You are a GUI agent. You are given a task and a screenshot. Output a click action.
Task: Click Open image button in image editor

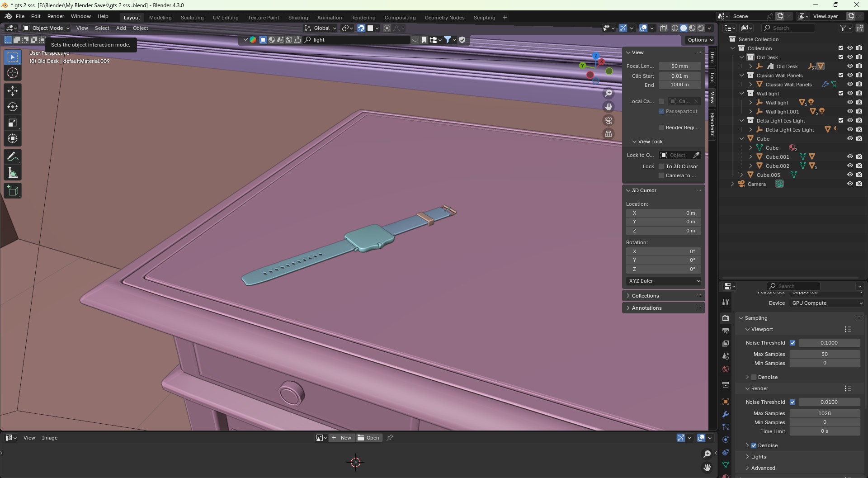click(368, 438)
